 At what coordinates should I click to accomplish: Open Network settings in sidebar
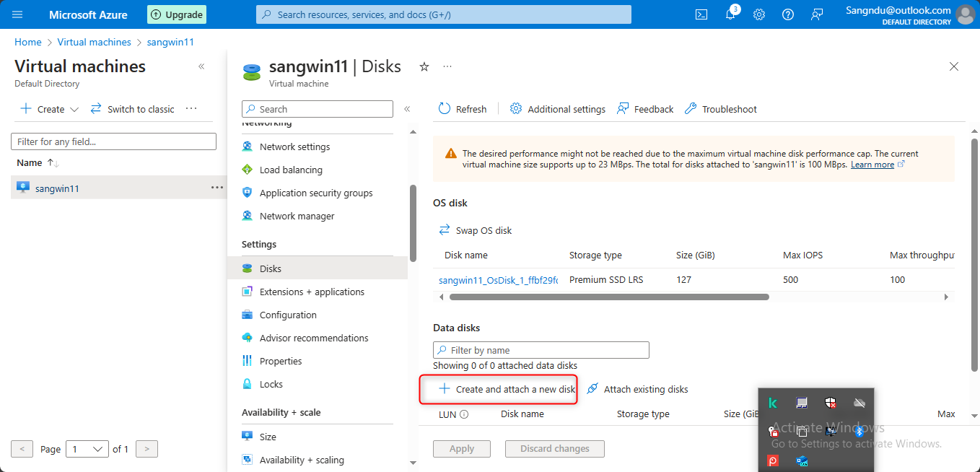[294, 147]
